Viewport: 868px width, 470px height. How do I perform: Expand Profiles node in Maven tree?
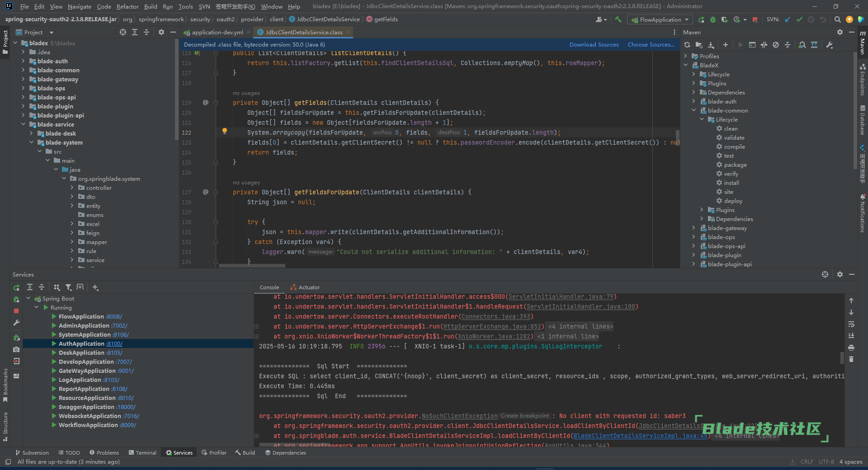click(x=686, y=56)
